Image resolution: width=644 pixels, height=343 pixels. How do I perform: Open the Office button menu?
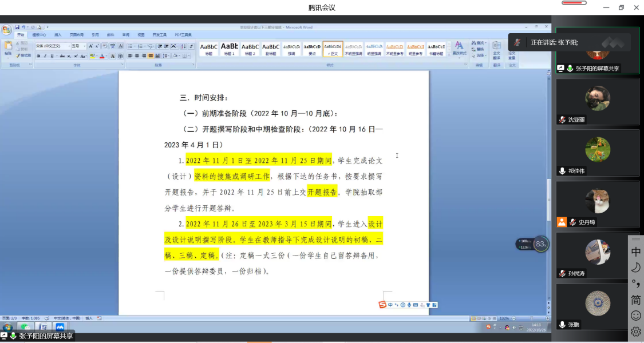point(6,30)
